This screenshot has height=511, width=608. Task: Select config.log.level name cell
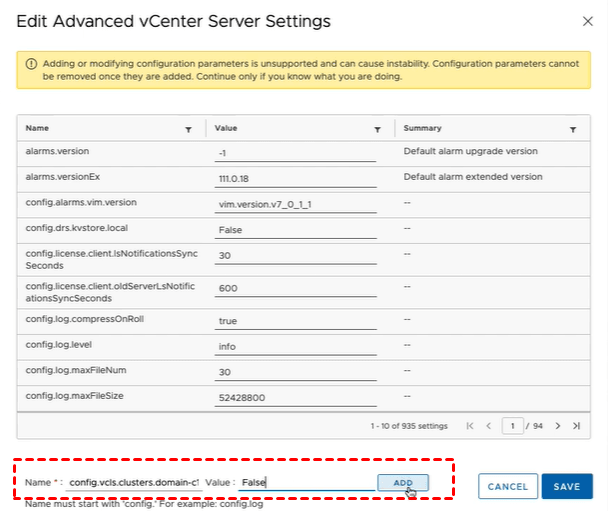(59, 345)
